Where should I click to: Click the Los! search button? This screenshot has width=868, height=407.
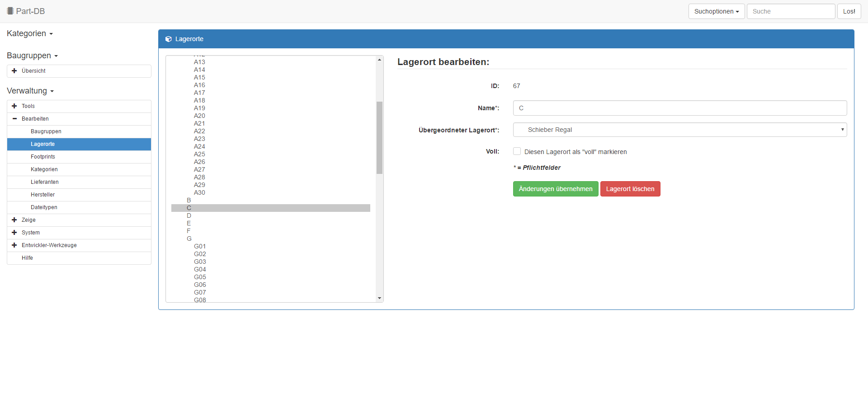coord(849,11)
